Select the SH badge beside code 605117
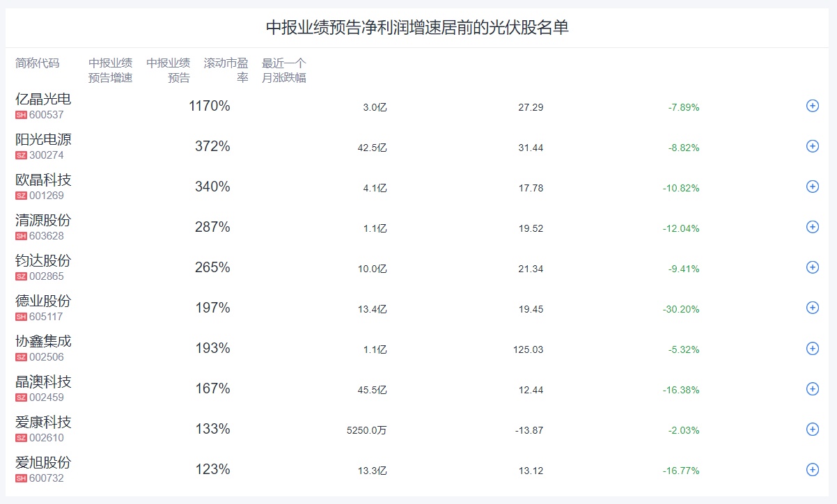Viewport: 837px width, 504px height. coord(21,317)
